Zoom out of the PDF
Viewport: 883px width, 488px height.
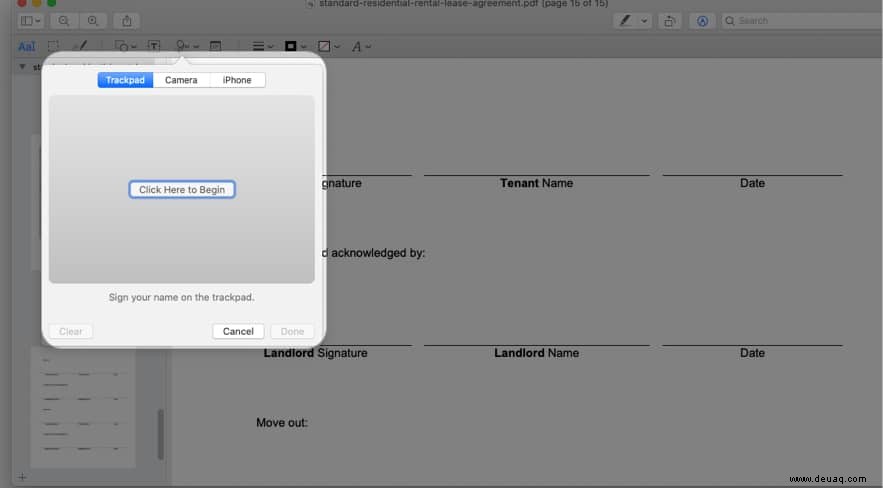(x=64, y=21)
